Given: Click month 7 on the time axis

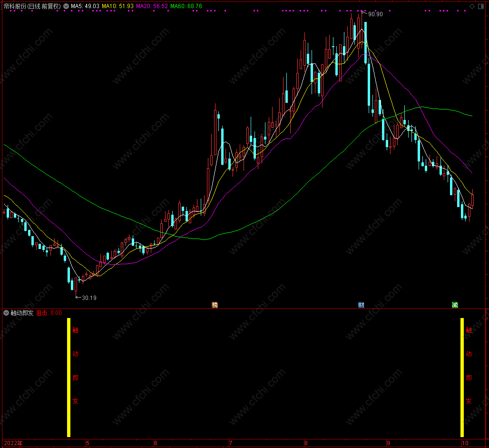Looking at the screenshot, I should point(230,443).
